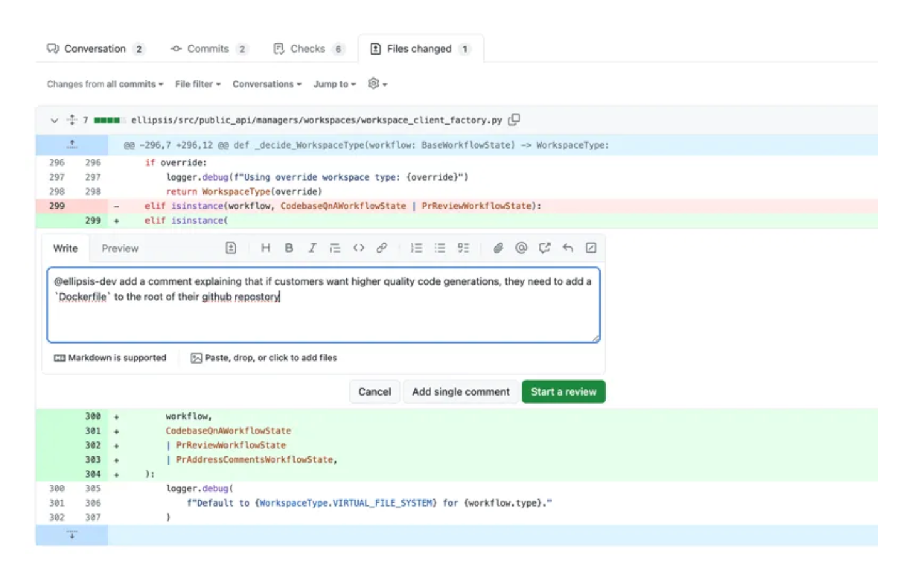Click the image icon beside Paste, drop

pos(196,358)
